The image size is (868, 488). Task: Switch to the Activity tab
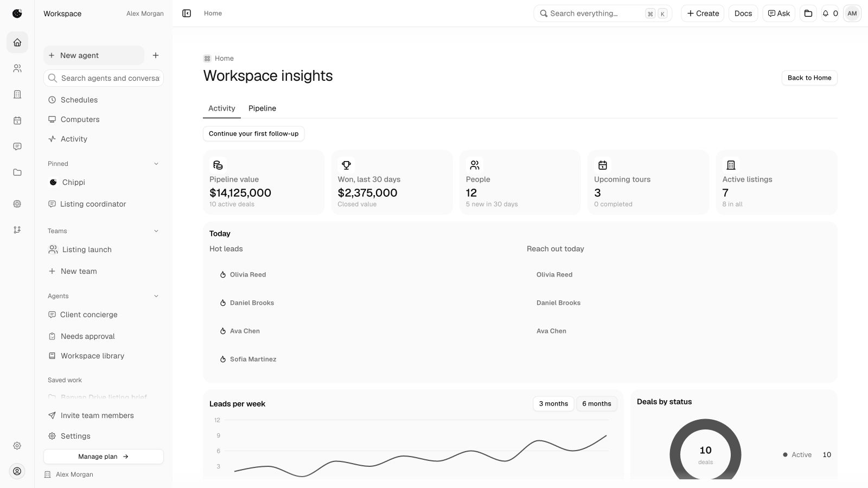click(x=222, y=108)
